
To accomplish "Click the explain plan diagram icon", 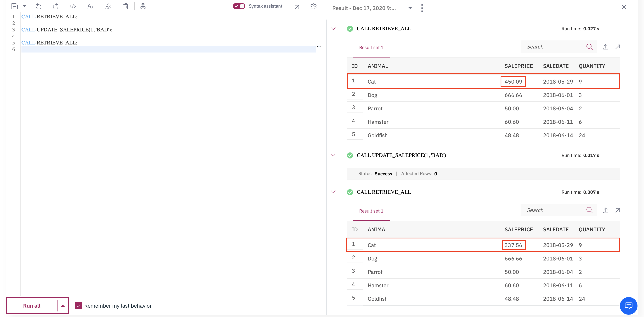I will [143, 7].
